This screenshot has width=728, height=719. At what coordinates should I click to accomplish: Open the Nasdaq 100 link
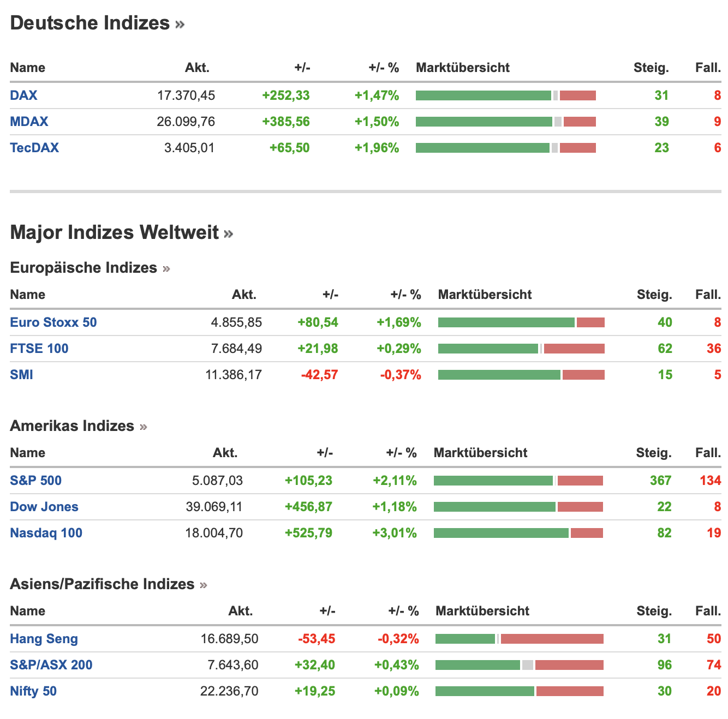(x=46, y=533)
